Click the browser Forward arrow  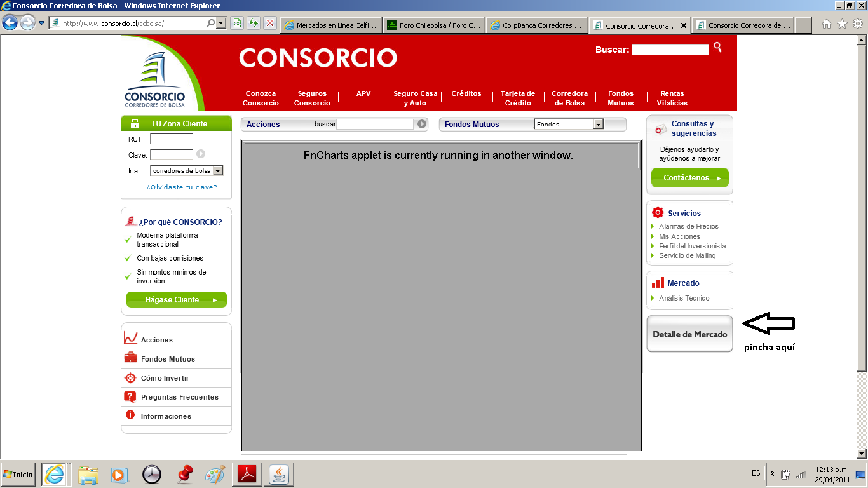[x=27, y=24]
